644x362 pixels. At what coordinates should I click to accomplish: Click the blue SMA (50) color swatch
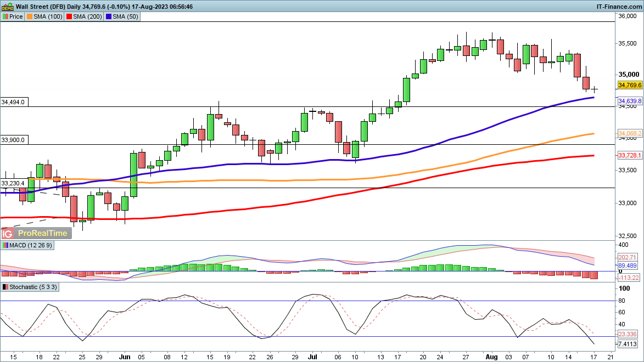(108, 16)
